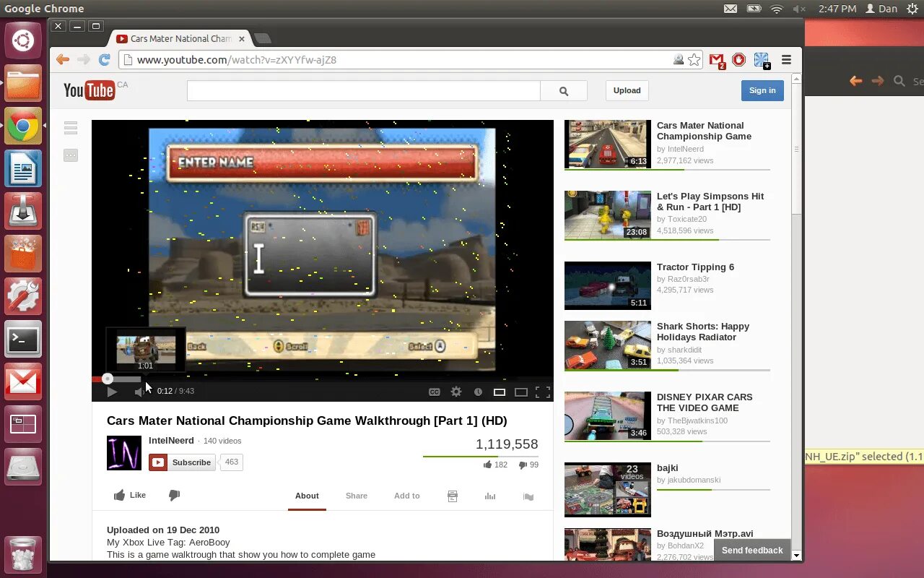This screenshot has width=924, height=578.
Task: Click the Sign in button
Action: 762,90
